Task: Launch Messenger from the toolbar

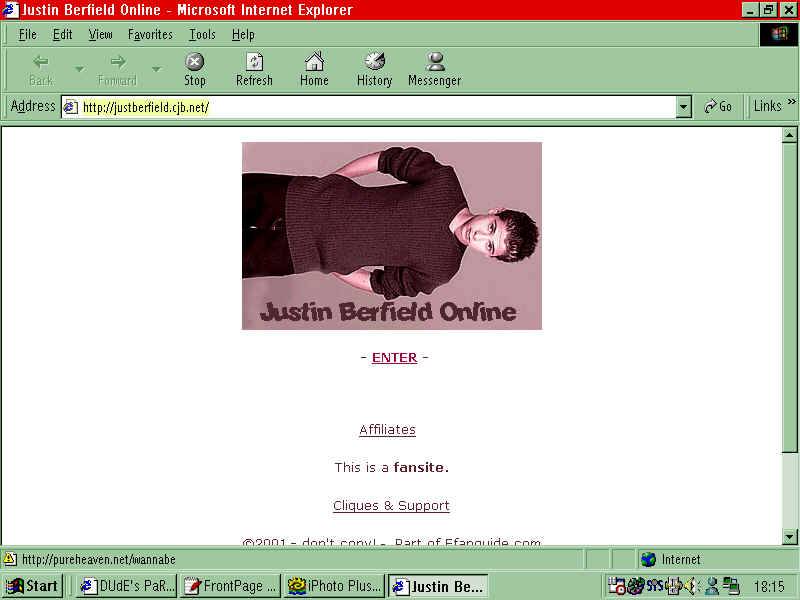Action: click(435, 69)
